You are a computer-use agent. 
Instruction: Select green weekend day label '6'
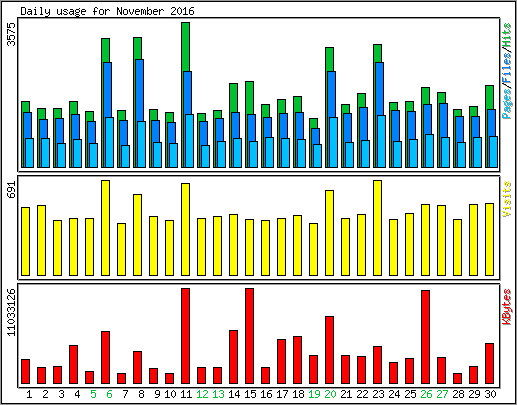[109, 394]
